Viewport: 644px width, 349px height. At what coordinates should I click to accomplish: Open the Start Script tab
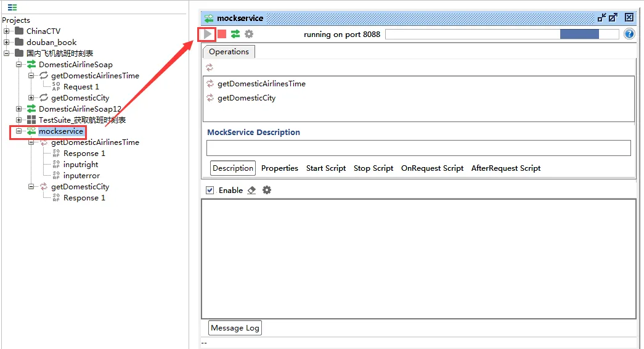pyautogui.click(x=325, y=168)
